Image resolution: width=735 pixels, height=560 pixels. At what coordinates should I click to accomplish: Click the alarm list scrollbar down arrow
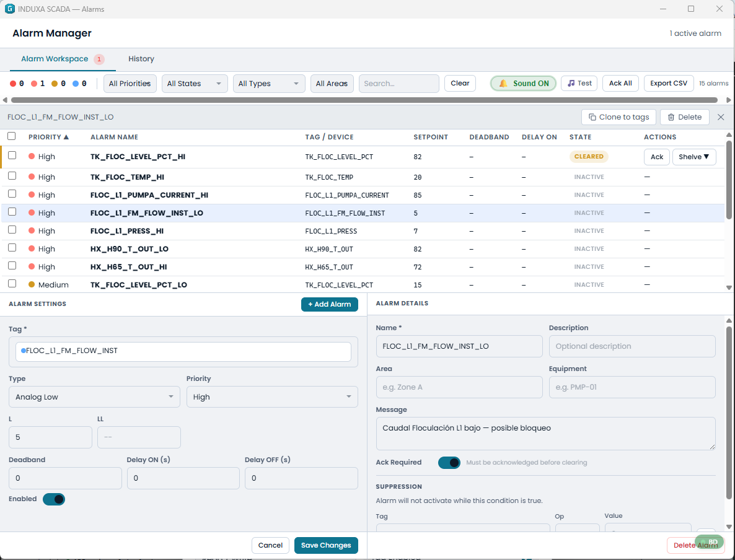pyautogui.click(x=729, y=287)
